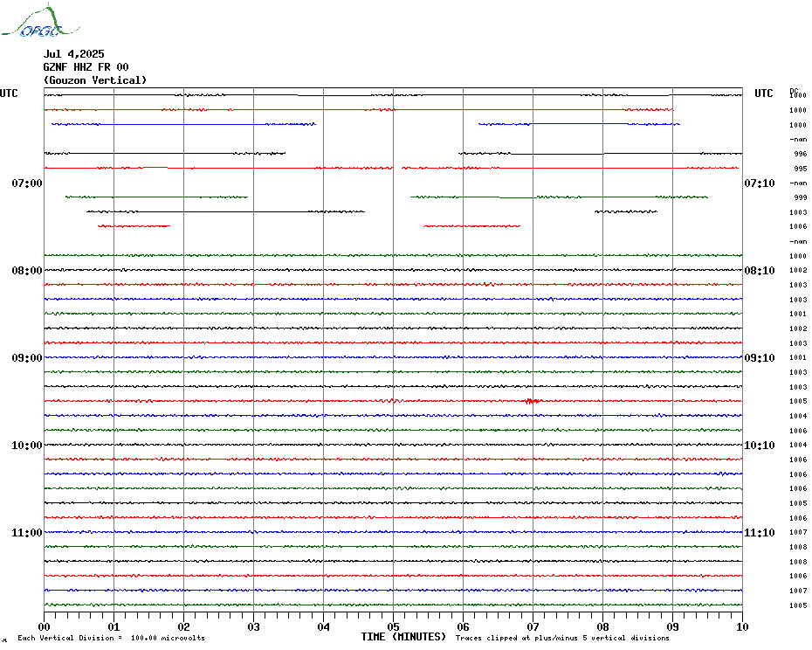
Task: Click the "02" minute tick label on the axis
Action: pyautogui.click(x=184, y=626)
